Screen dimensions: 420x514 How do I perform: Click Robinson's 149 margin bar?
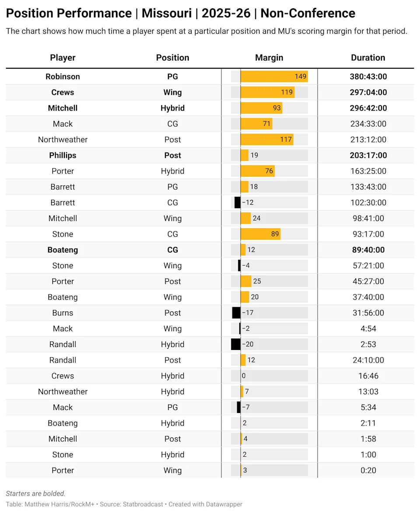[x=274, y=77]
